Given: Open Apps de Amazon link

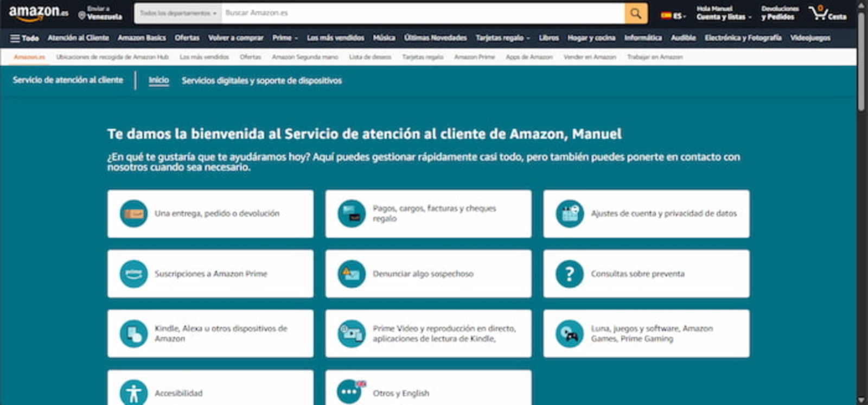Looking at the screenshot, I should pyautogui.click(x=529, y=57).
